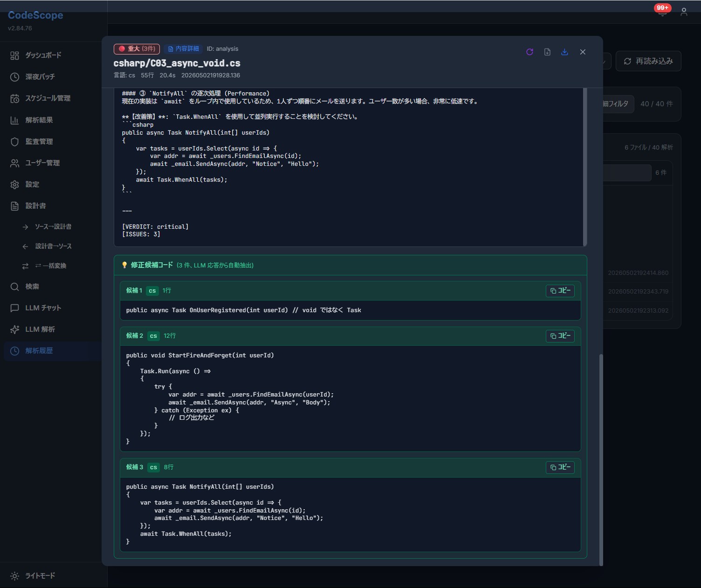This screenshot has height=588, width=701.
Task: Click the users icon beside ユーザー管理
Action: click(x=15, y=163)
